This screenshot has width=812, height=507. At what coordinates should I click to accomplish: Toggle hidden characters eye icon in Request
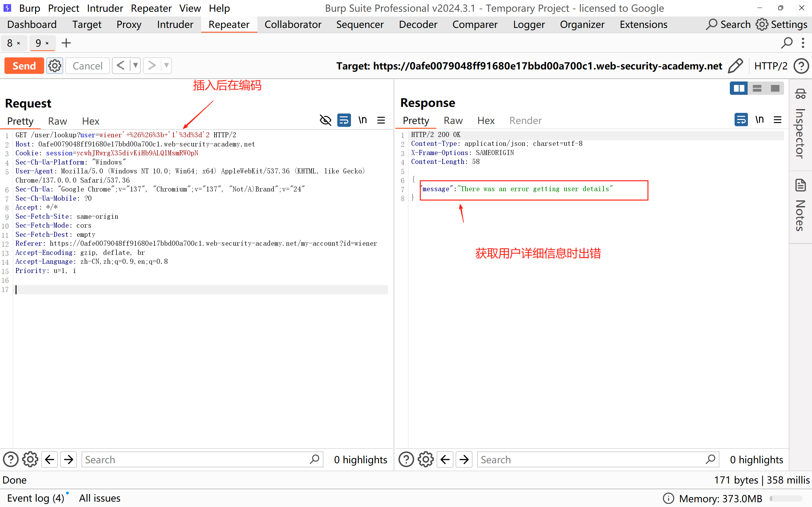(325, 120)
